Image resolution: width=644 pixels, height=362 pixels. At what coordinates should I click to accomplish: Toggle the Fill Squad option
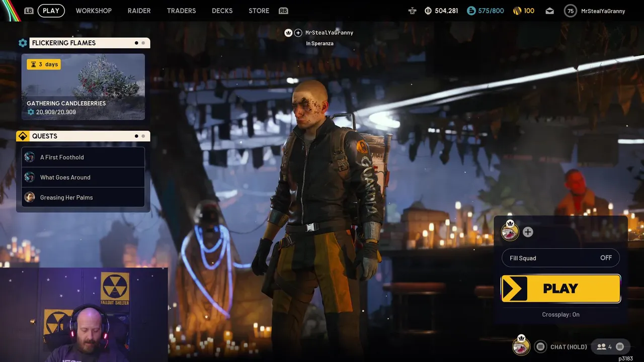pos(560,258)
